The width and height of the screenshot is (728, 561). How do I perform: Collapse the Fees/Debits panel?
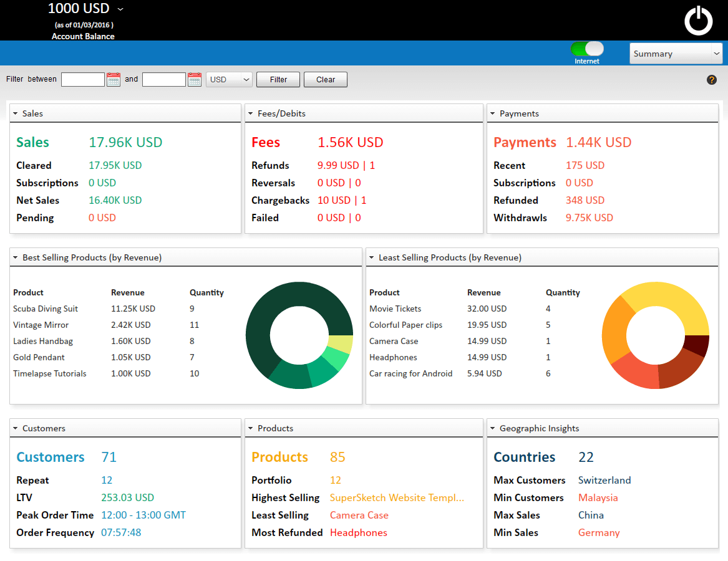[x=251, y=114]
